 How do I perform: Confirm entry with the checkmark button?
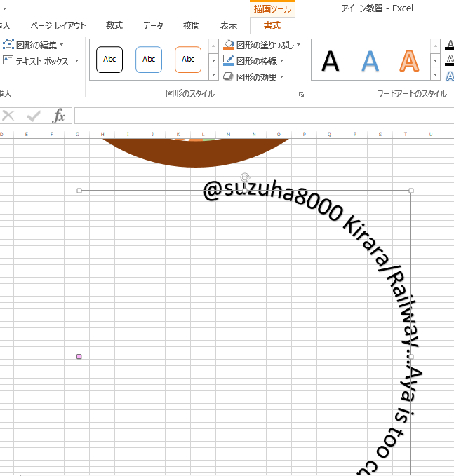click(x=34, y=116)
